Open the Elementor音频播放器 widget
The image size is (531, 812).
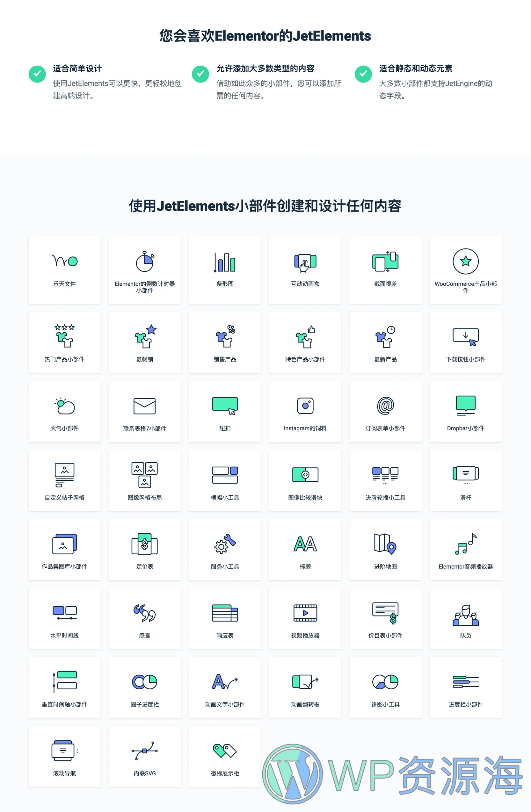[465, 549]
